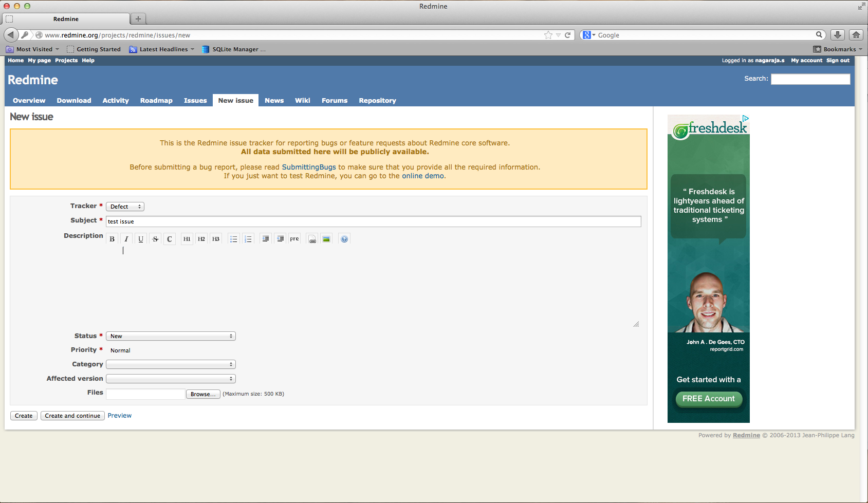The width and height of the screenshot is (868, 503).
Task: Bookmark this page with the star icon
Action: (x=548, y=35)
